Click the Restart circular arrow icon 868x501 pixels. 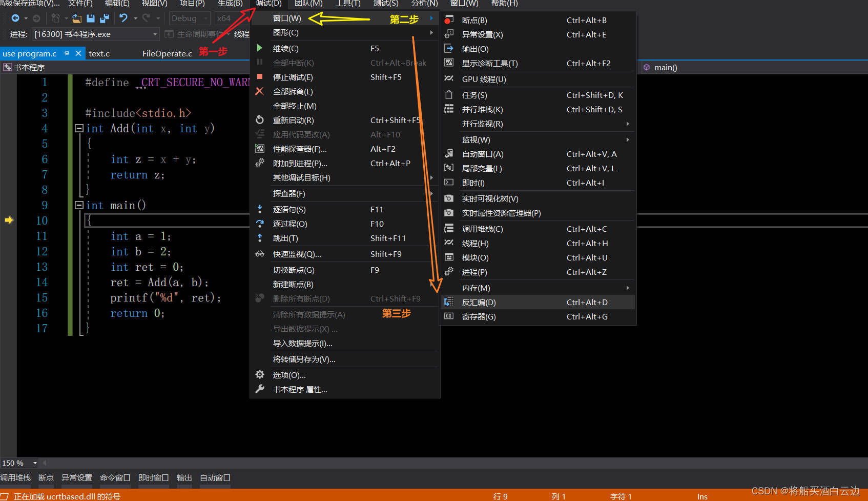click(259, 120)
